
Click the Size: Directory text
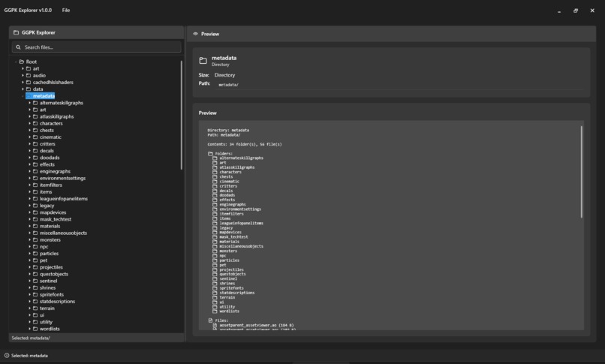pos(217,75)
